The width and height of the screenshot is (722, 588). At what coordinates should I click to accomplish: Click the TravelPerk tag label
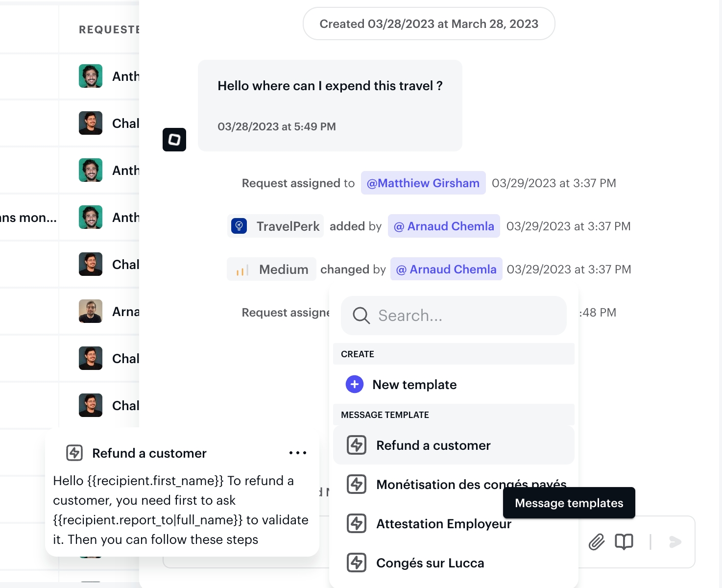click(288, 226)
